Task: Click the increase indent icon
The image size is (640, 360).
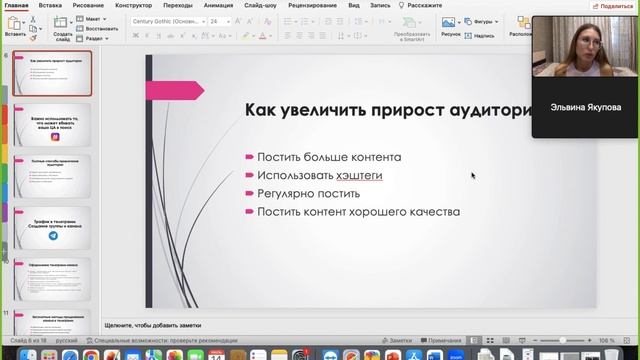Action: coord(340,21)
